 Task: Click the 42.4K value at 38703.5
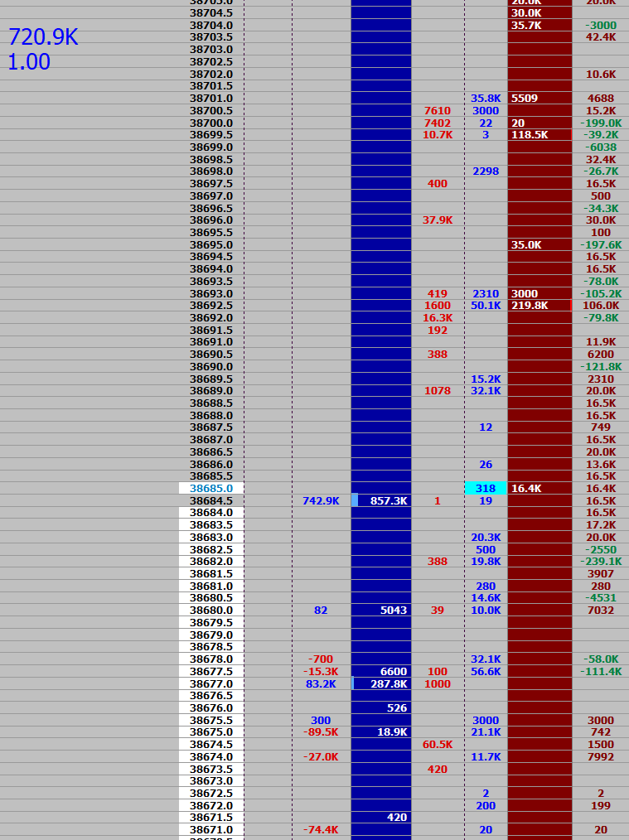coord(601,37)
